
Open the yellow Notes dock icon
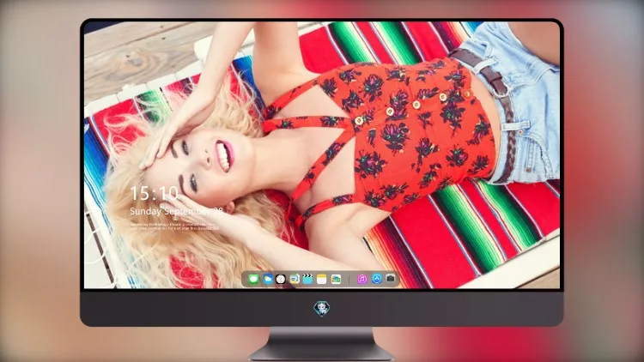(322, 280)
